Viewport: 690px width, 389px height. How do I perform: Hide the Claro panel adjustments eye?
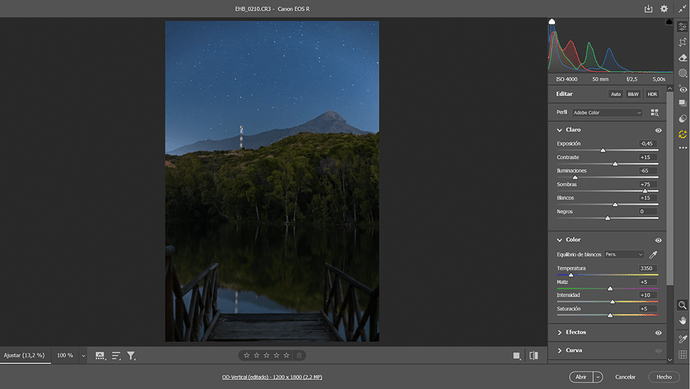[x=658, y=130]
